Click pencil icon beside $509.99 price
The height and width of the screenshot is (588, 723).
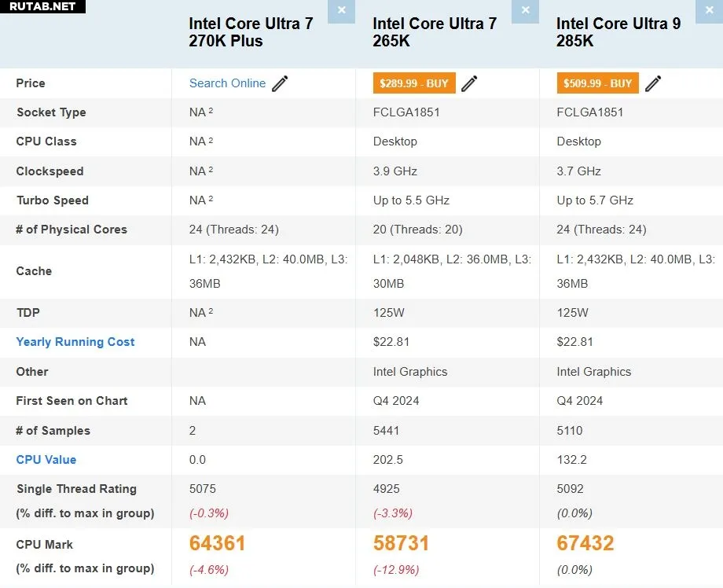pos(653,83)
